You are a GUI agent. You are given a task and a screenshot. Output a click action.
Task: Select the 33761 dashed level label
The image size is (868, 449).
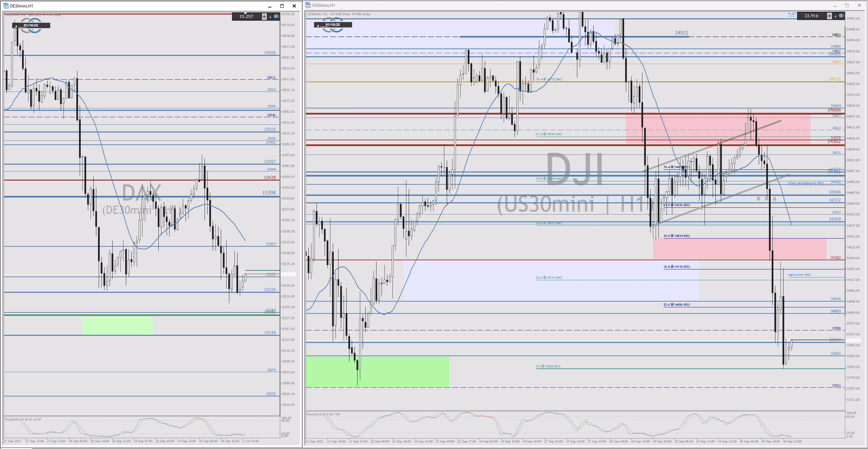pos(836,385)
